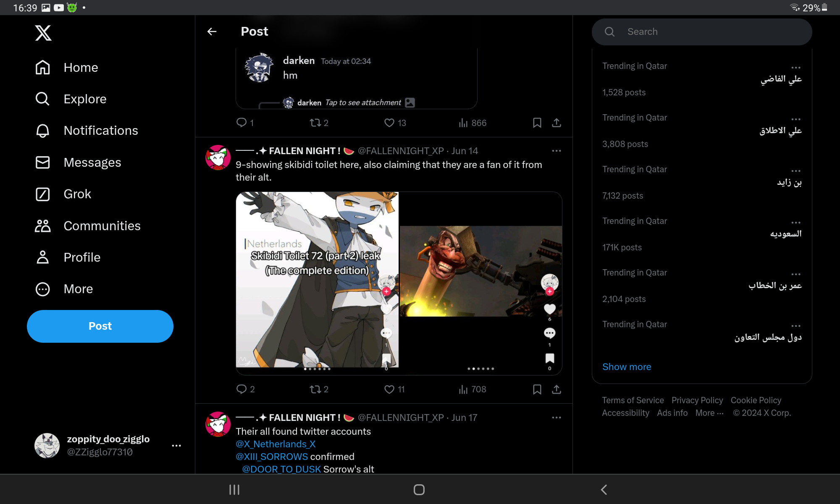The height and width of the screenshot is (504, 840).
Task: Repost the post with 13 likes
Action: pyautogui.click(x=319, y=123)
